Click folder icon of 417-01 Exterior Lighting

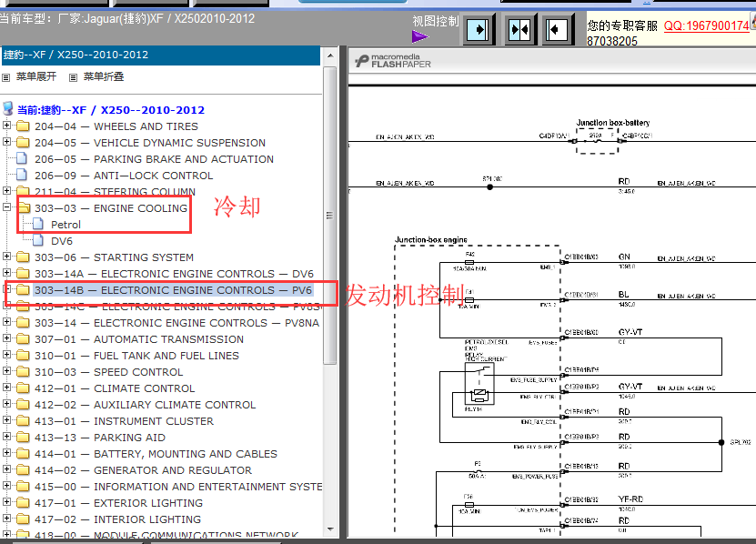pyautogui.click(x=23, y=503)
